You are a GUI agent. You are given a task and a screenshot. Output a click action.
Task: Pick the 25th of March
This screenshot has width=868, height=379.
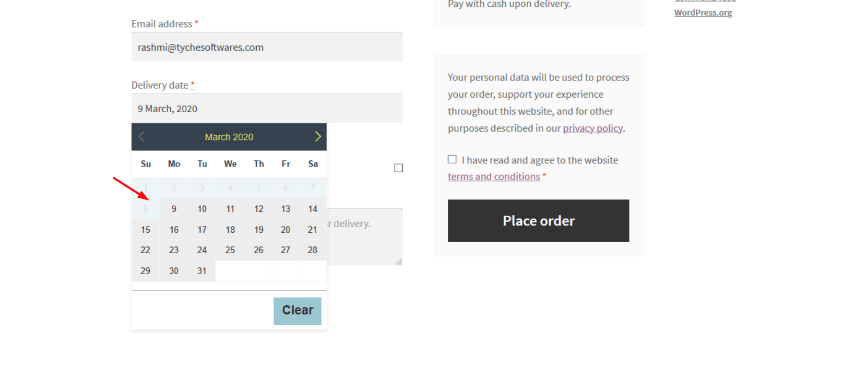(x=230, y=250)
